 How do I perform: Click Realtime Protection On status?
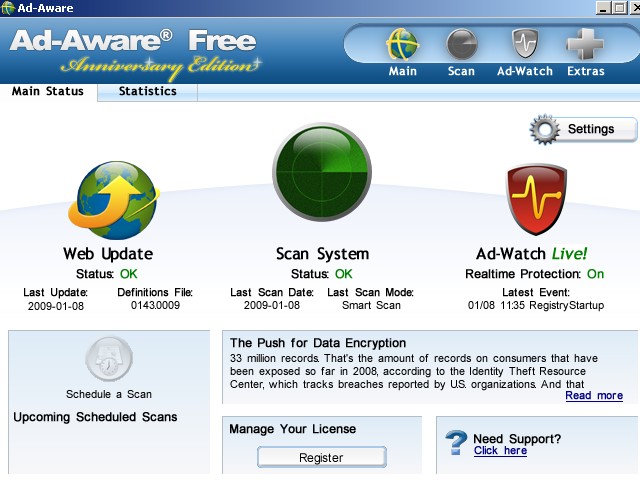click(x=534, y=274)
